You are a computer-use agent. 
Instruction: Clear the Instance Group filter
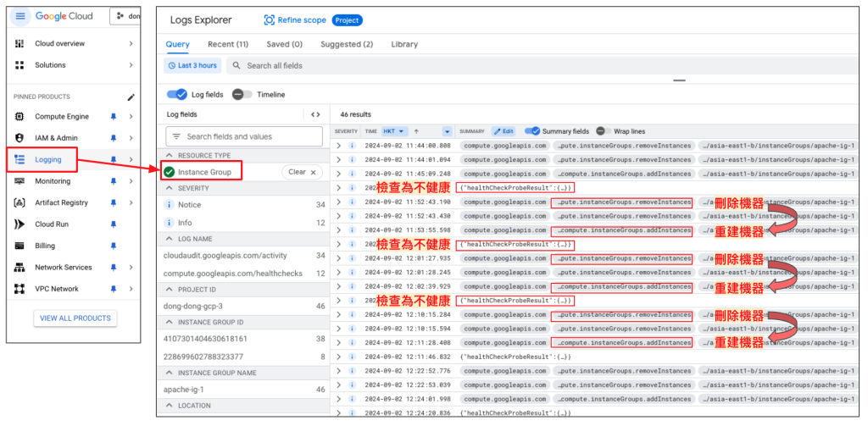coord(303,173)
